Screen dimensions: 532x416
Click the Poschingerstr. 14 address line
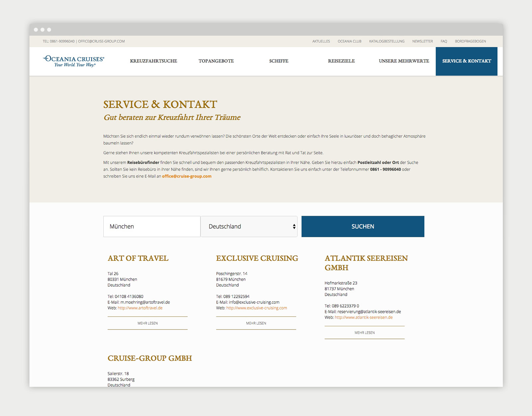tap(232, 274)
